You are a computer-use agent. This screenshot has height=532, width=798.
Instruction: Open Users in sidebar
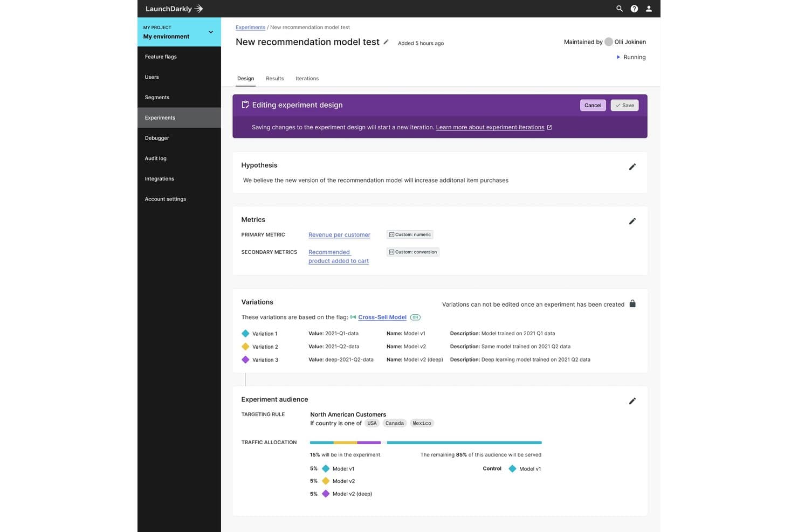coord(179,77)
